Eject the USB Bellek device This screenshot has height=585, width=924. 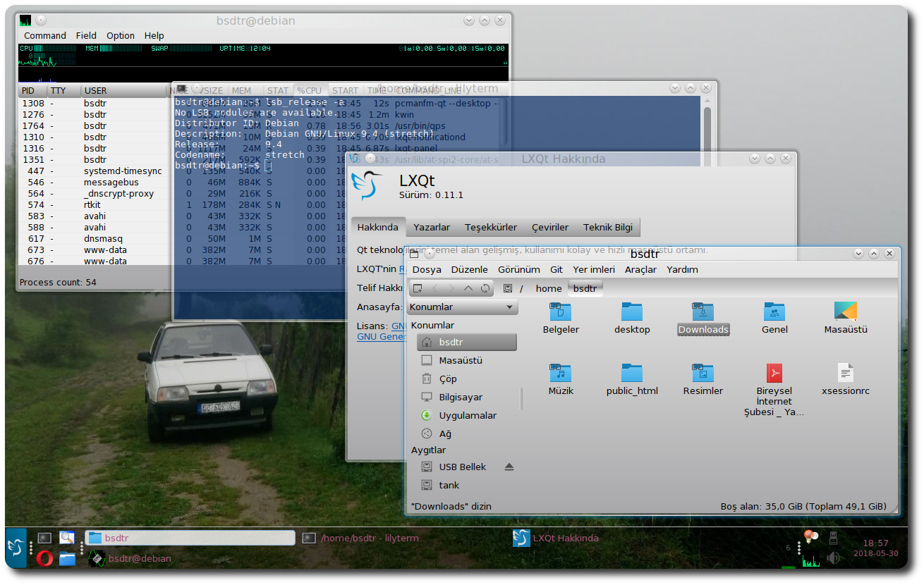[509, 467]
